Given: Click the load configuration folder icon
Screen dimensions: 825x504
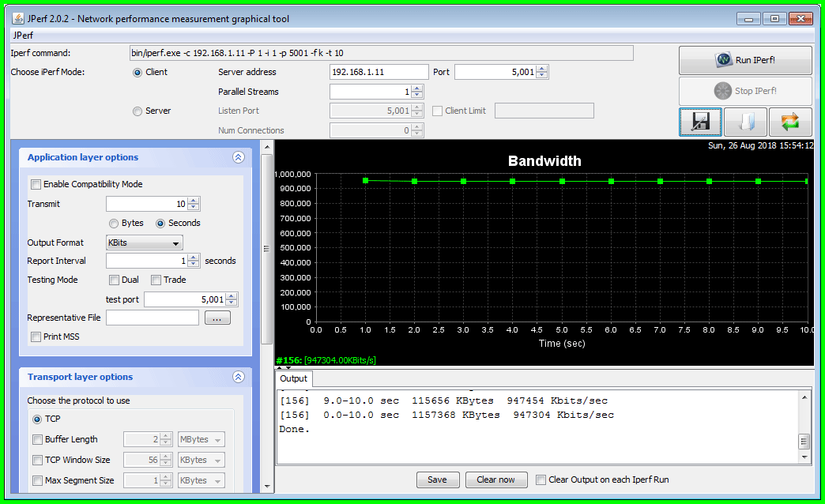Looking at the screenshot, I should (x=745, y=122).
